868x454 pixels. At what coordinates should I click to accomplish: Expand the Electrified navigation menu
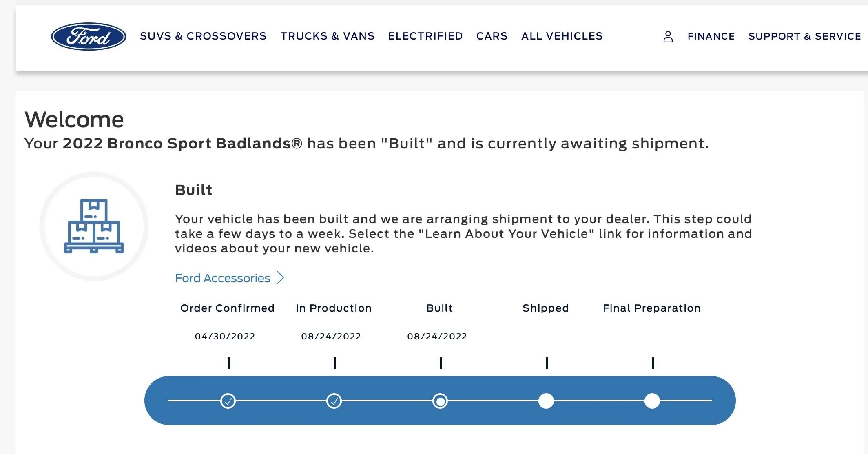point(425,36)
